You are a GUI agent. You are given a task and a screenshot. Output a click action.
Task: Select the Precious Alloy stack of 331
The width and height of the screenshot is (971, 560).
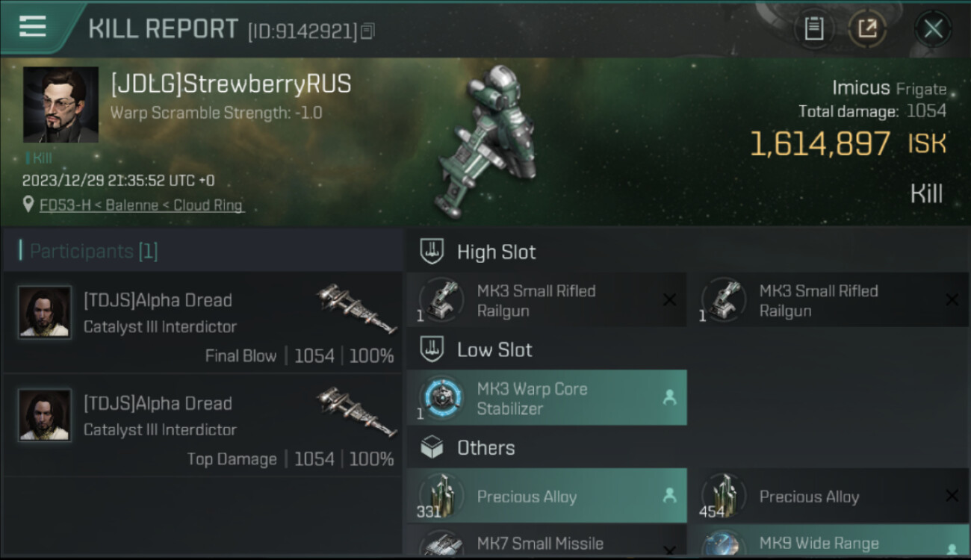pyautogui.click(x=547, y=496)
